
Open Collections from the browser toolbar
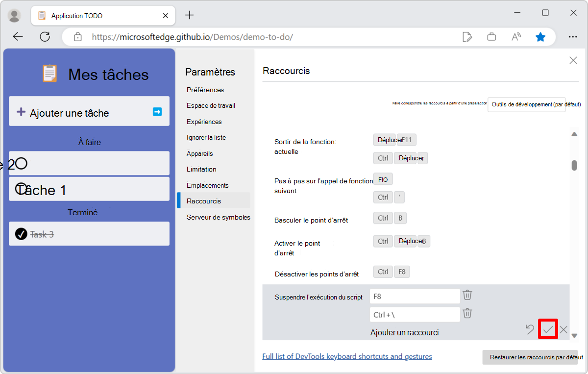coord(491,36)
